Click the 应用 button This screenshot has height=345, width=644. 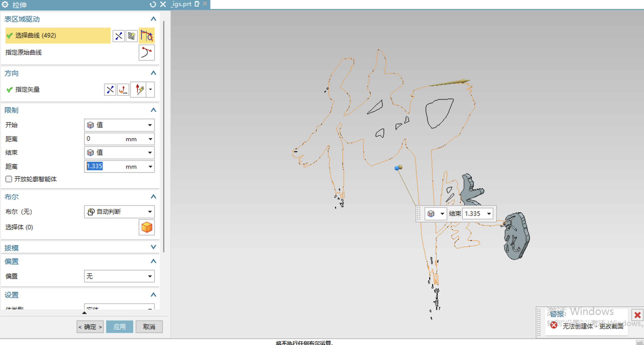[119, 327]
